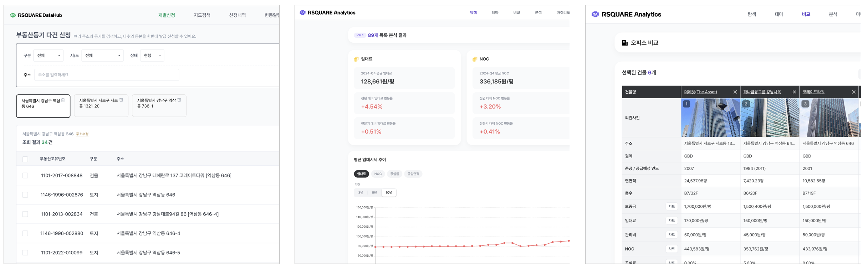Show the 차트 for 보증금 row
The height and width of the screenshot is (270, 868).
coord(671,207)
